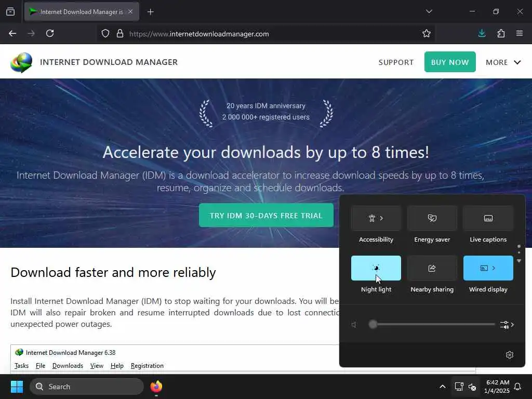Viewport: 532px width, 399px height.
Task: Open a new browser tab
Action: [x=150, y=12]
